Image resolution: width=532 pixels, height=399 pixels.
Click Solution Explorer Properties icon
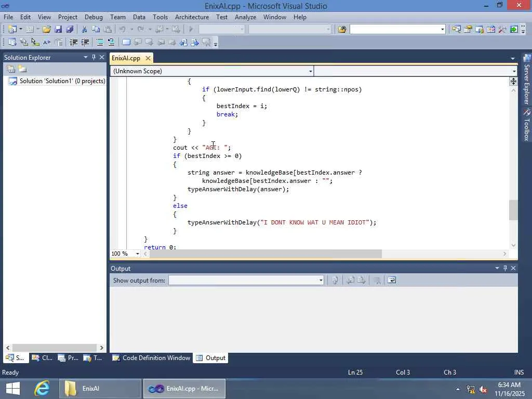tap(11, 69)
